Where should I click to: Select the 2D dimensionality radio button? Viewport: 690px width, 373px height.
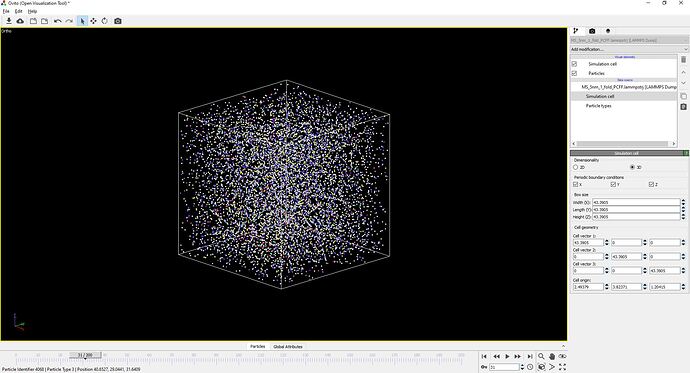click(576, 167)
